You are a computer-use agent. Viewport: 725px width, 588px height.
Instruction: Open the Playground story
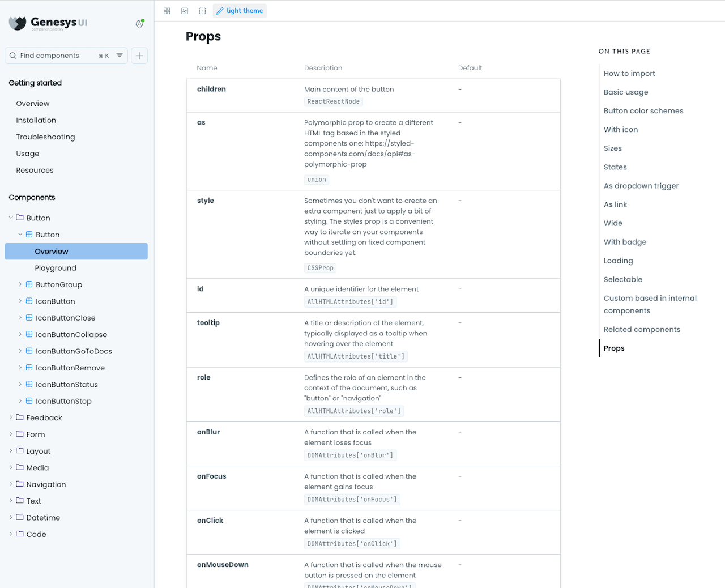56,268
